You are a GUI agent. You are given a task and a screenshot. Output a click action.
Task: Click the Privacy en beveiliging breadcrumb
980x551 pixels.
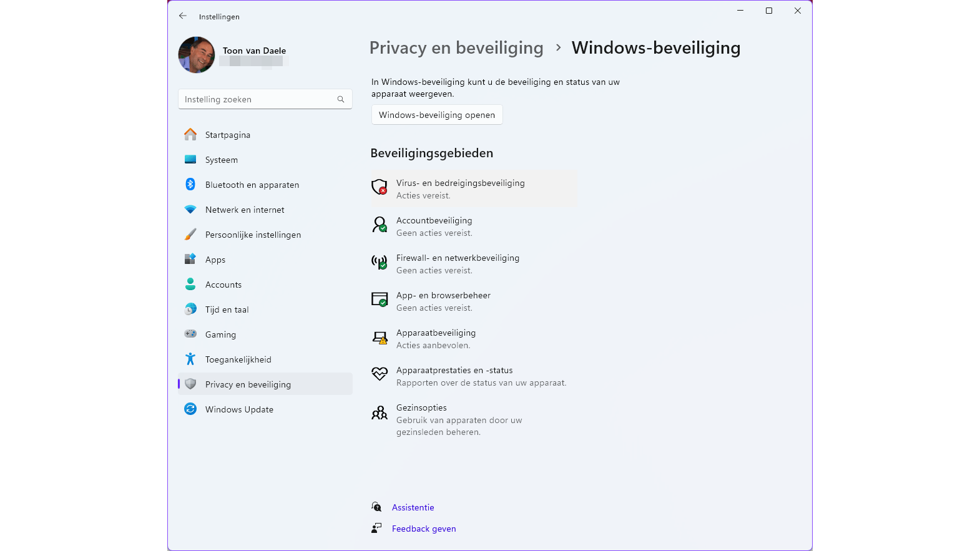(456, 48)
